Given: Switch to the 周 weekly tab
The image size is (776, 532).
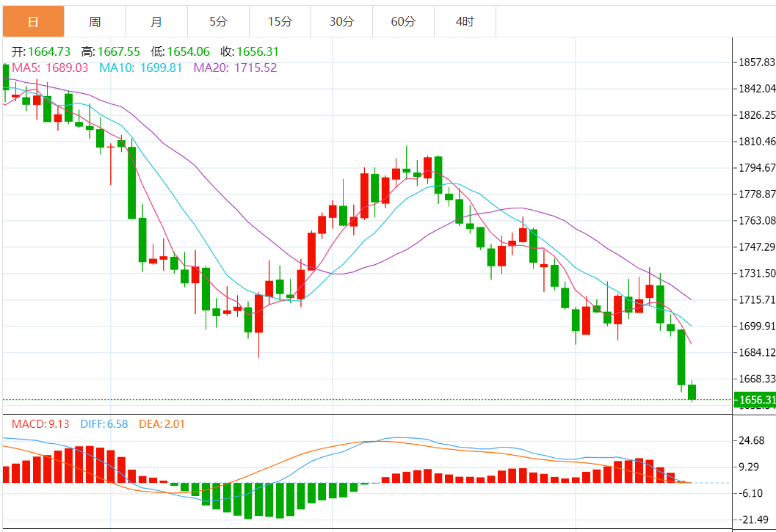Looking at the screenshot, I should tap(95, 21).
